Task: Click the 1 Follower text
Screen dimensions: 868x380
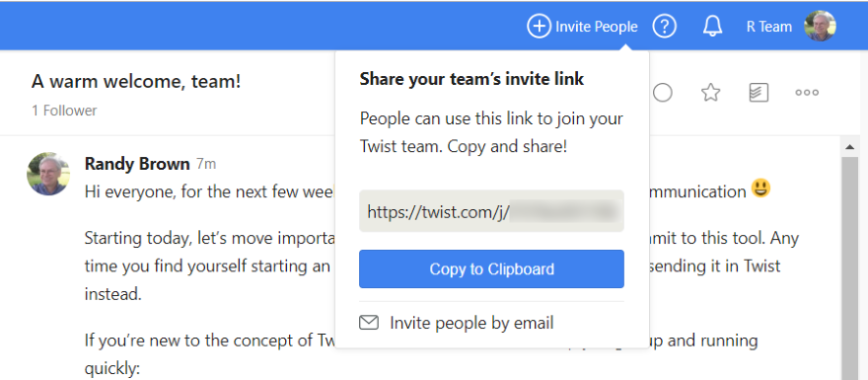Action: click(64, 111)
